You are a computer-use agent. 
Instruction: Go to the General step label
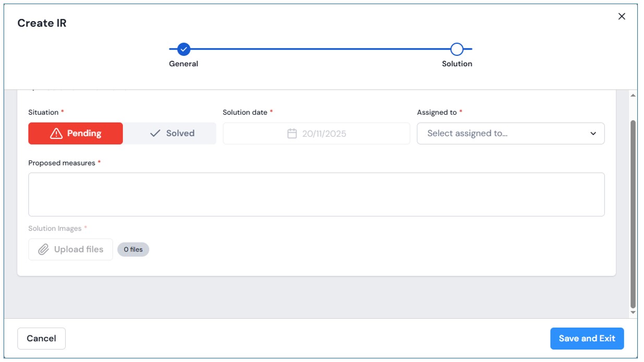click(183, 64)
